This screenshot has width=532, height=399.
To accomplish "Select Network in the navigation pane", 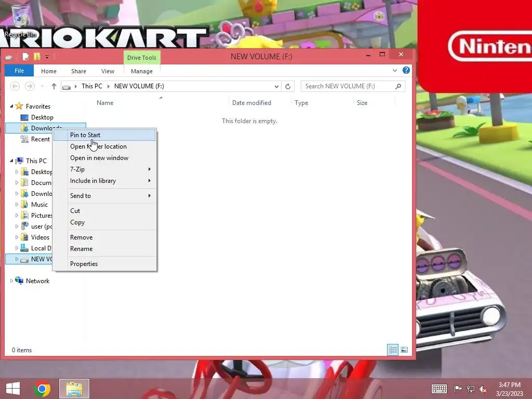I will click(37, 281).
